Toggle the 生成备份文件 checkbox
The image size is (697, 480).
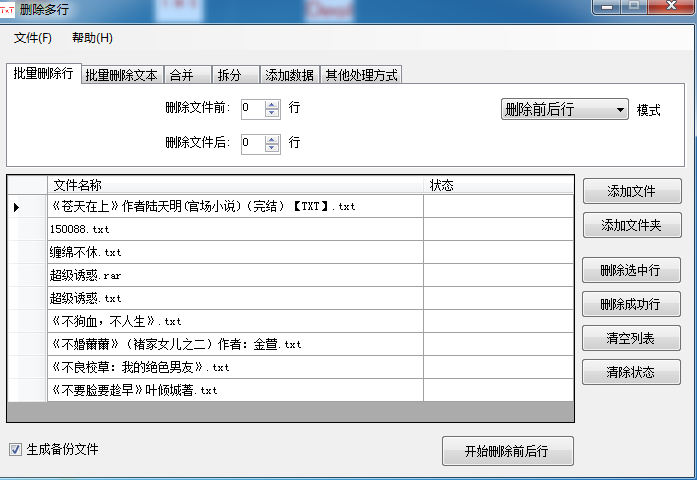(x=15, y=450)
